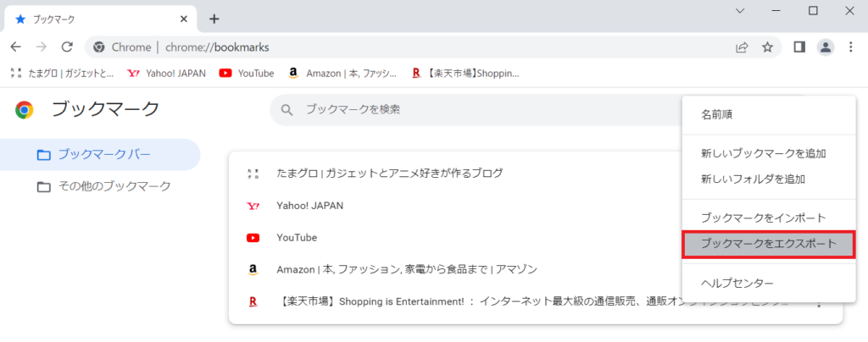Select 名前順 sort option

pos(716,114)
